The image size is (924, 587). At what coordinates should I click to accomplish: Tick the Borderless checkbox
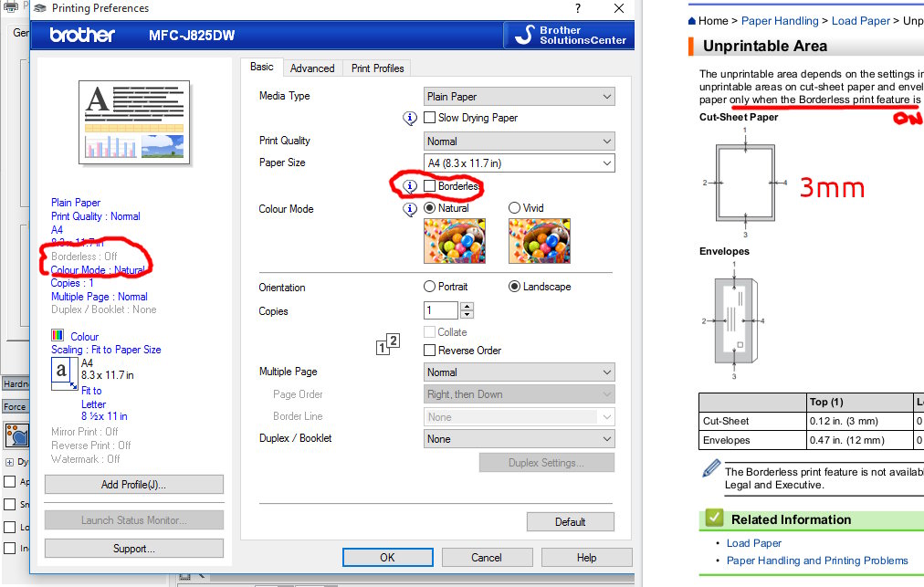pyautogui.click(x=430, y=185)
